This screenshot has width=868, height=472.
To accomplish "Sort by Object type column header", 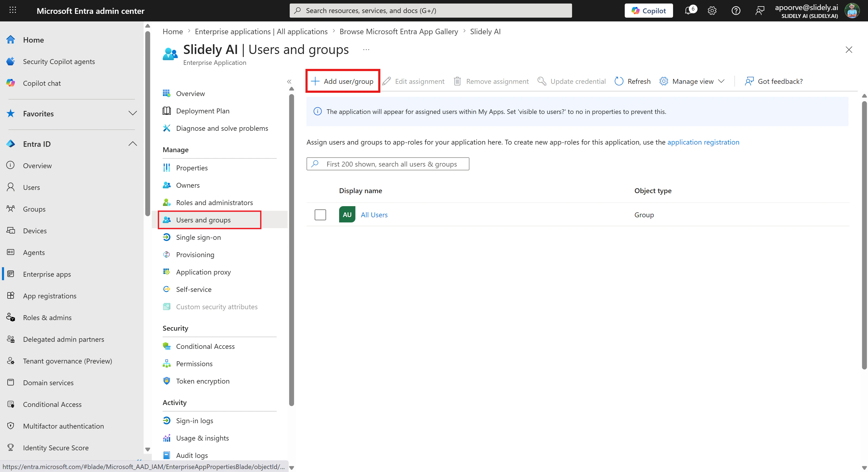I will point(653,190).
